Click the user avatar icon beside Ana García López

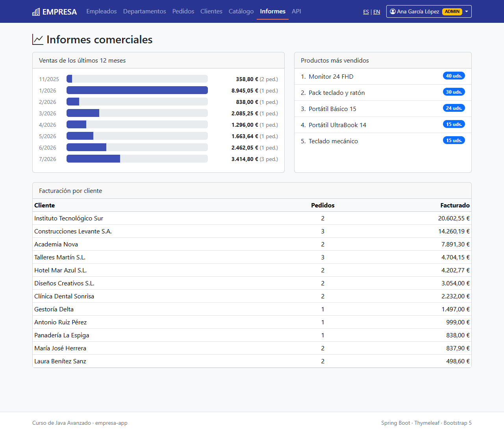393,11
